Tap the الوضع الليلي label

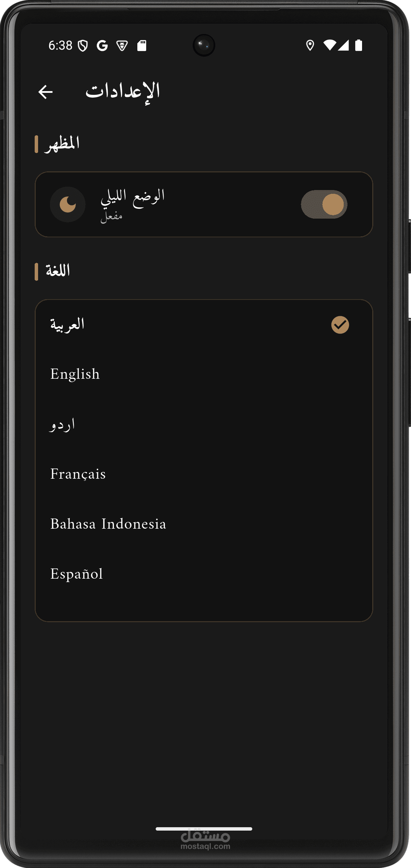(133, 197)
